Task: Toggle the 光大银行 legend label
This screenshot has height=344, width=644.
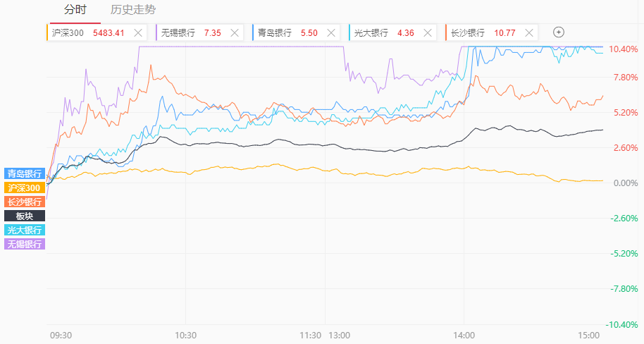Action: (x=25, y=230)
